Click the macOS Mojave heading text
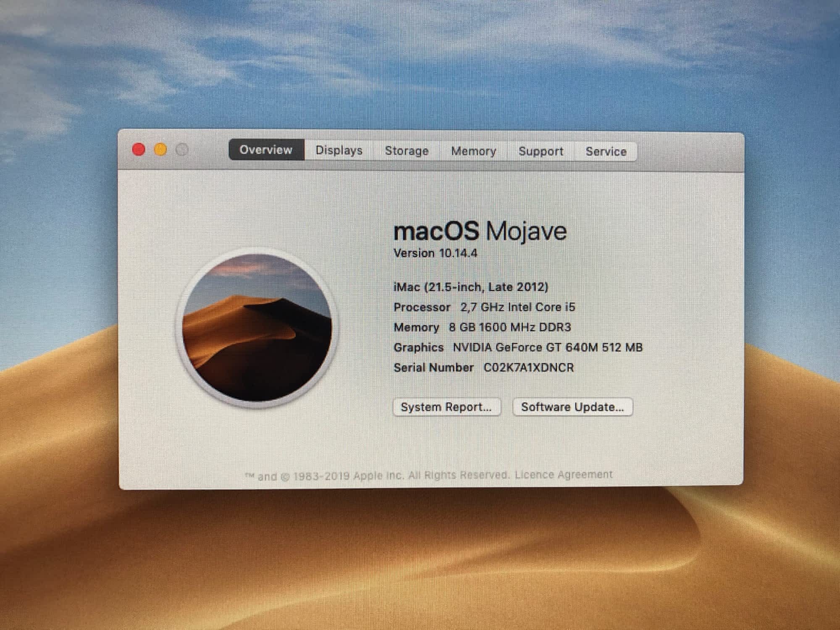 tap(480, 231)
